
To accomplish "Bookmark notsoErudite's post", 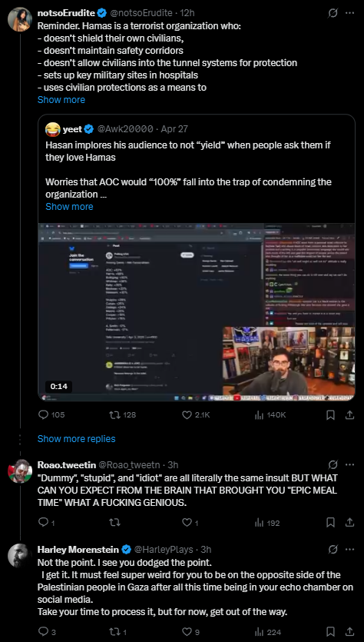I will coord(331,415).
